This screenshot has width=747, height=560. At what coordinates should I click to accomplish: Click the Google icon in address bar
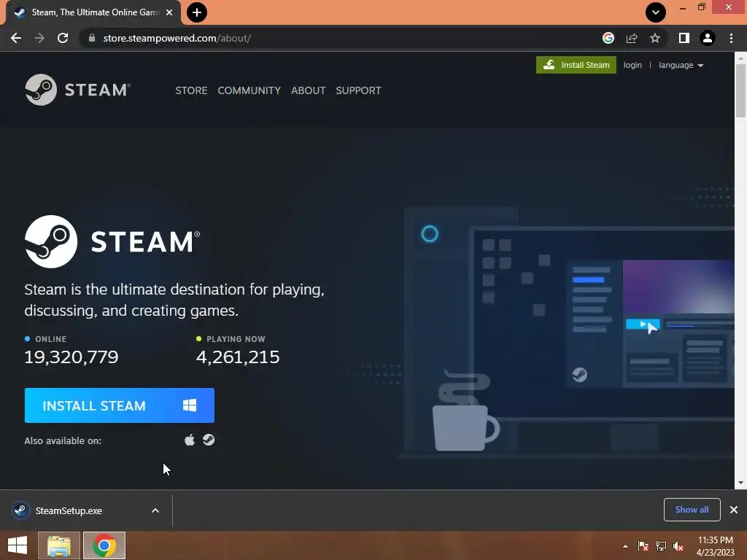(608, 38)
